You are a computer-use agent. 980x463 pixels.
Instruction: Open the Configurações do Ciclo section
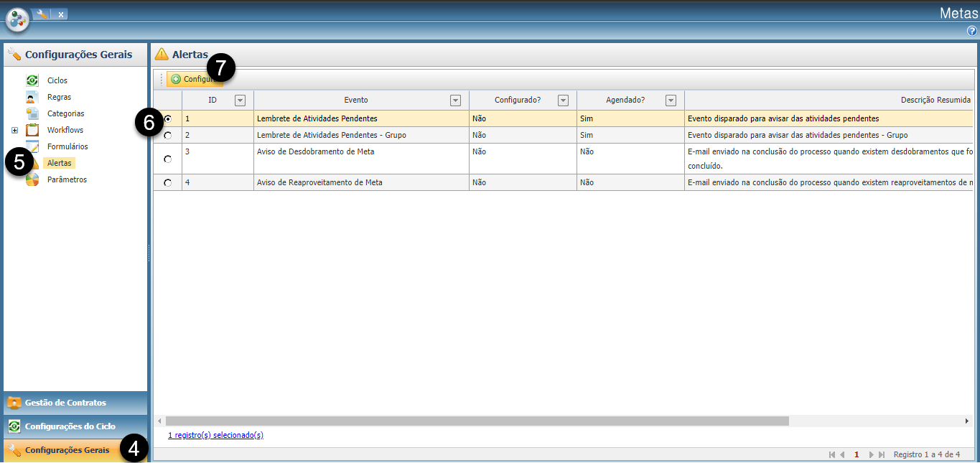pyautogui.click(x=75, y=426)
